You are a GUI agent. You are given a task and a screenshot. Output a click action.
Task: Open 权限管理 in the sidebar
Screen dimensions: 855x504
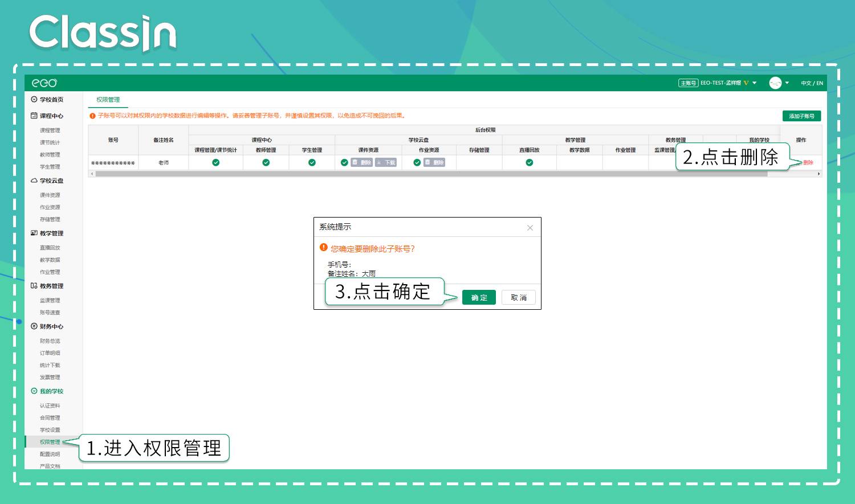50,442
